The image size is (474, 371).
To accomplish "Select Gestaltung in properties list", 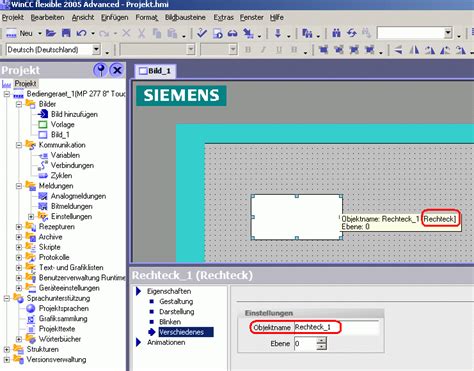I will 176,302.
